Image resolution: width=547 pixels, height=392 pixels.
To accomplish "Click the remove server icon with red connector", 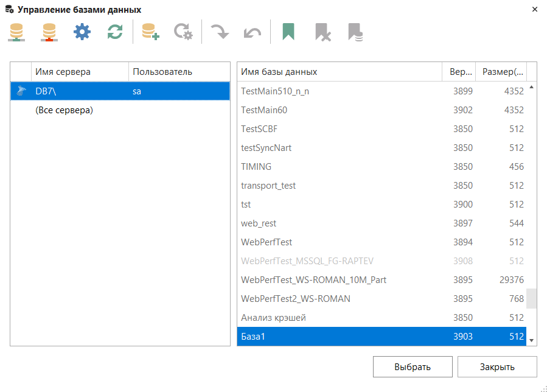I will click(49, 32).
